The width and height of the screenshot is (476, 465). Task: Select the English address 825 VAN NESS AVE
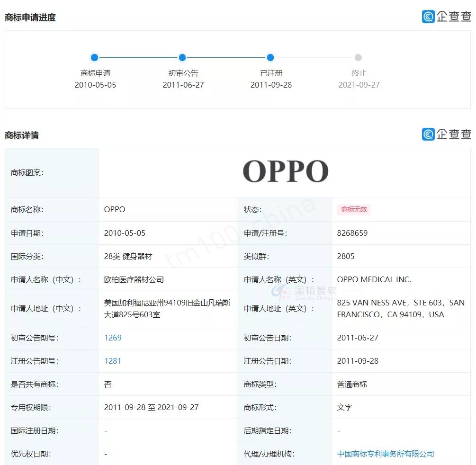click(x=401, y=309)
